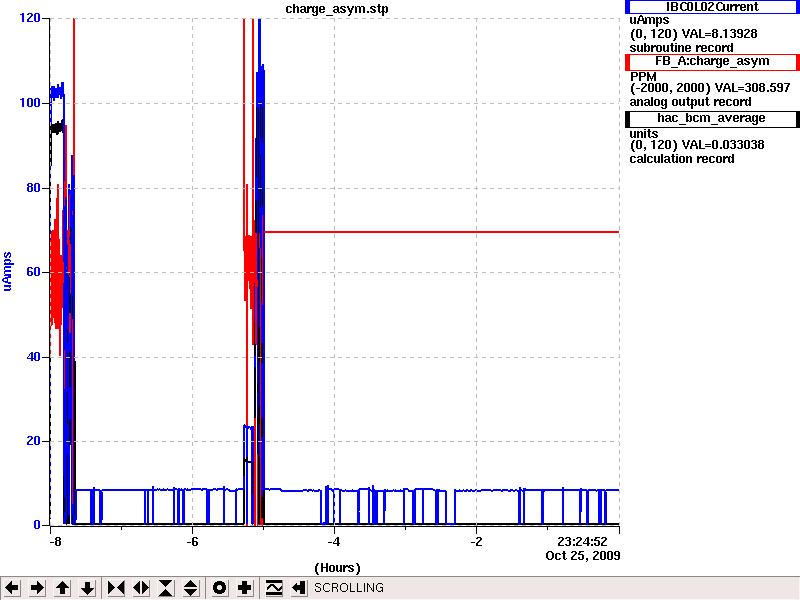Click the charge_asym.stp plot title
800x600 pixels.
click(x=336, y=9)
